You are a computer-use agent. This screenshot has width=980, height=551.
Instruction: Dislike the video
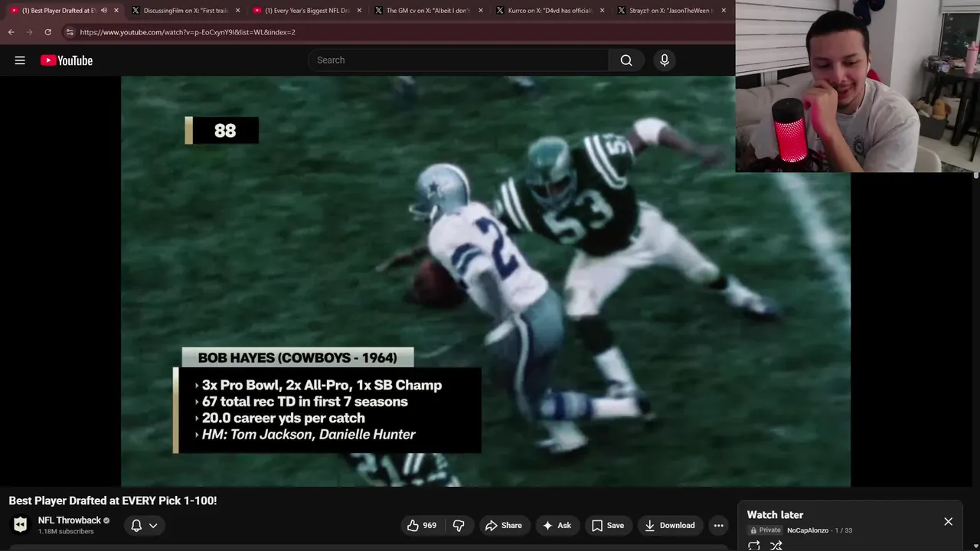tap(459, 526)
